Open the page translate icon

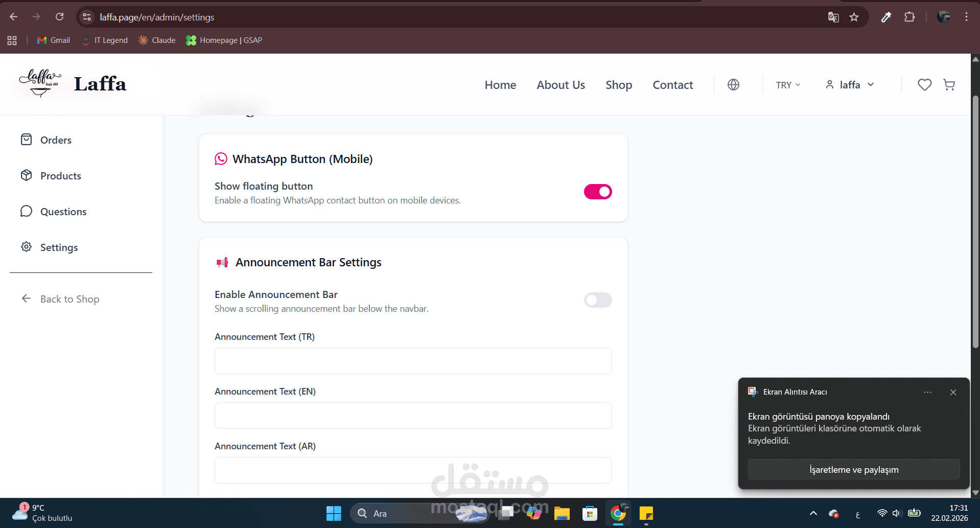pos(833,17)
